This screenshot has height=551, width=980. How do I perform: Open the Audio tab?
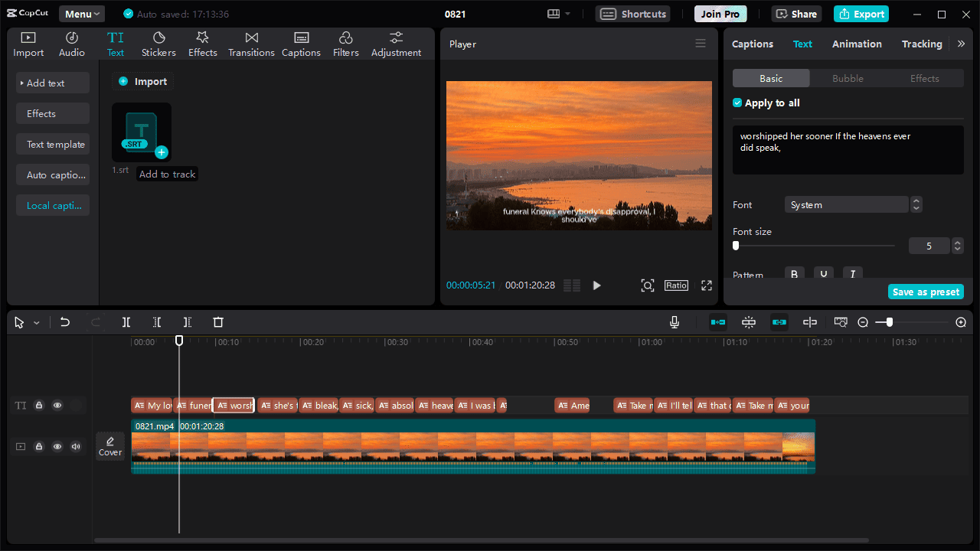(x=72, y=44)
